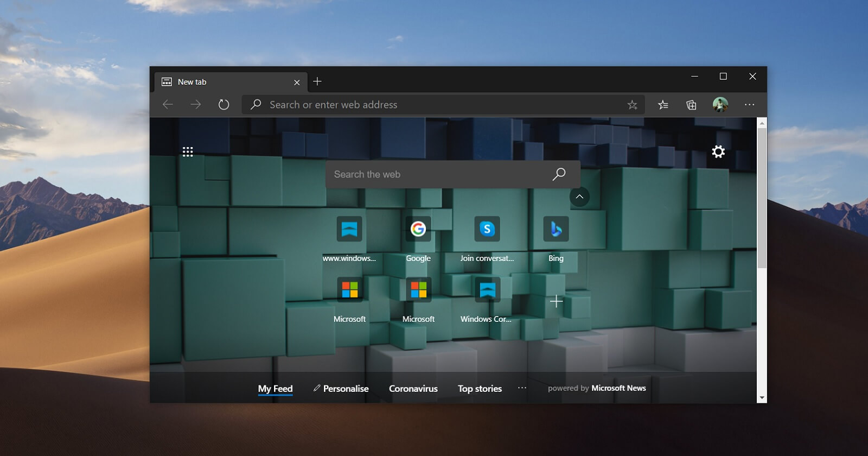Screen dimensions: 868x456
Task: Maximize the Edge browser window
Action: 723,77
